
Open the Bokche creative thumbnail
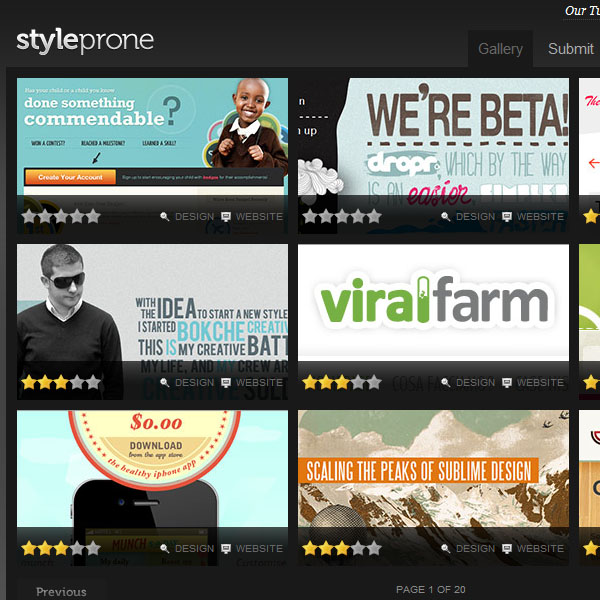pos(152,322)
